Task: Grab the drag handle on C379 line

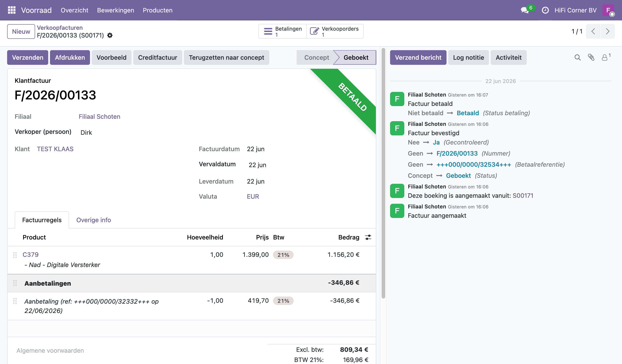Action: 15,255
